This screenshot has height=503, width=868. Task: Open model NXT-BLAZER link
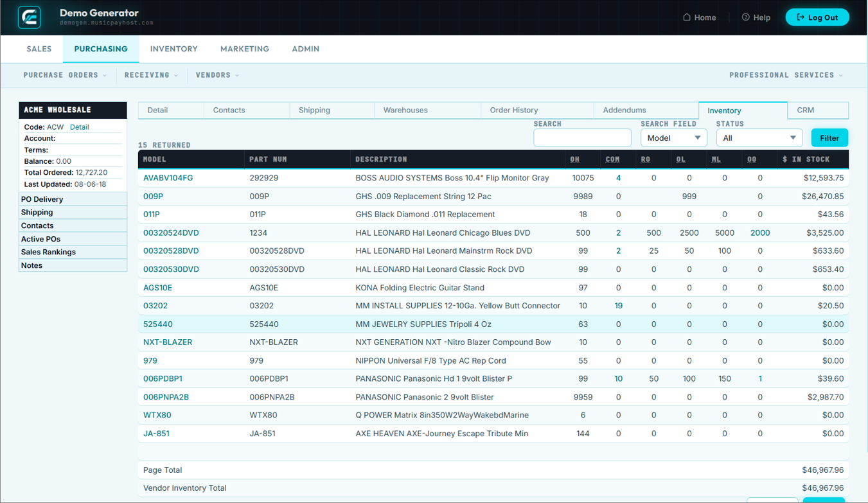click(168, 342)
